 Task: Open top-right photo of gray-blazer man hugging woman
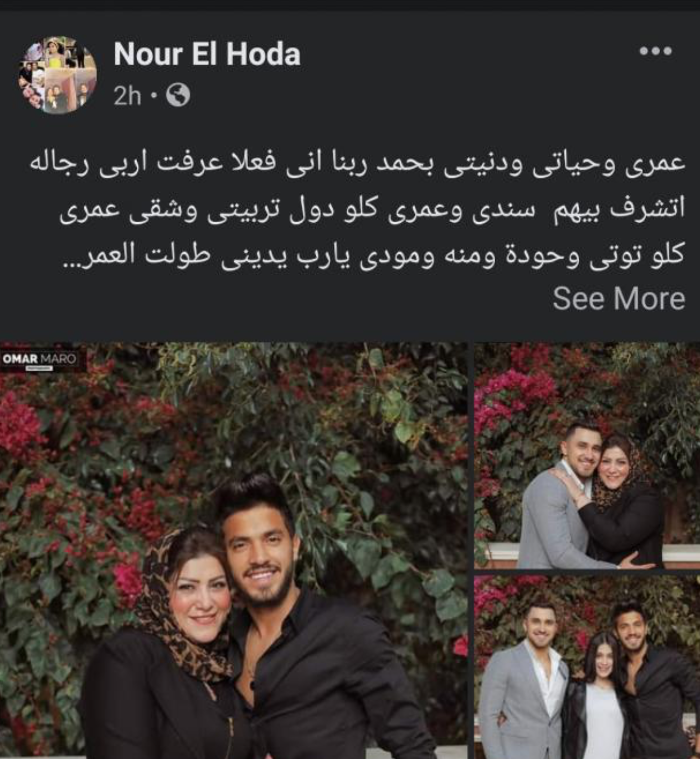point(587,455)
